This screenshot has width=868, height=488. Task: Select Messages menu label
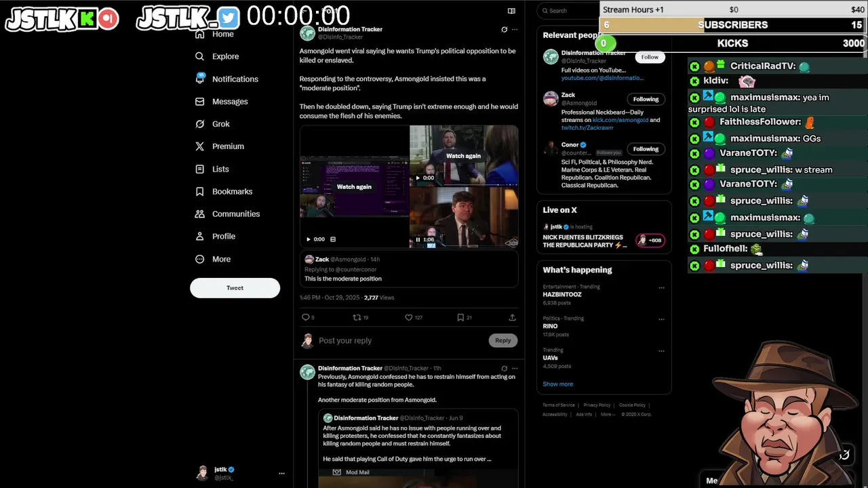point(230,102)
